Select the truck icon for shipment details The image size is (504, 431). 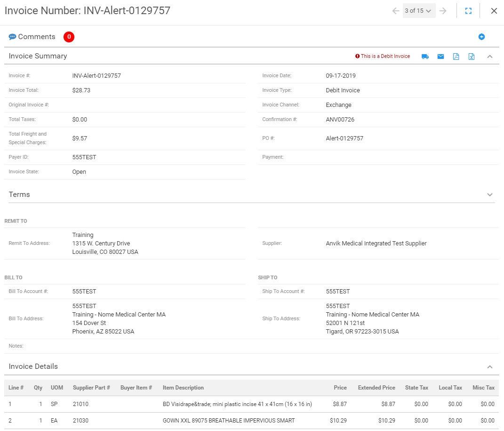tap(425, 56)
